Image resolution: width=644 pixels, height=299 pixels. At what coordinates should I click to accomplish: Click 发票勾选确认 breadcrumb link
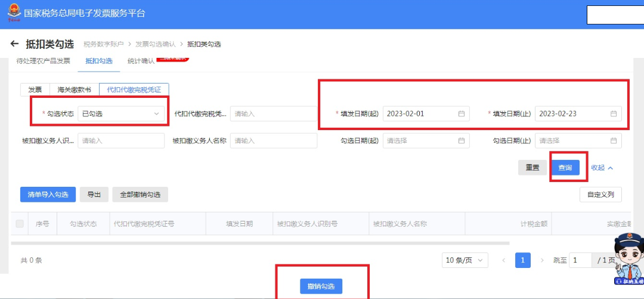coord(156,44)
